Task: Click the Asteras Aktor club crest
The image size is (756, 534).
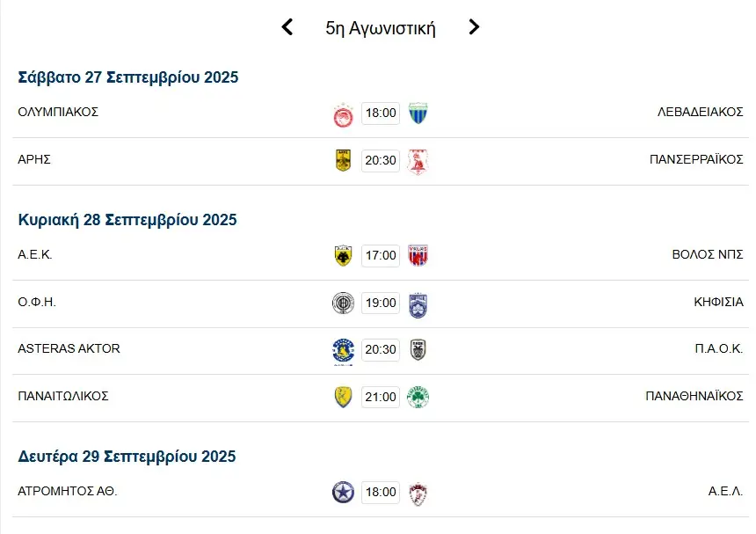Action: pyautogui.click(x=343, y=350)
